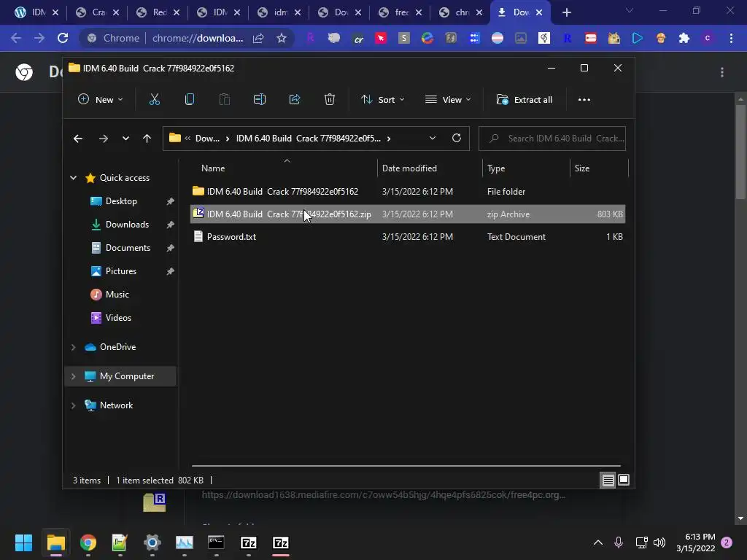Click the volume speaker icon in system tray
The width and height of the screenshot is (747, 560).
659,542
